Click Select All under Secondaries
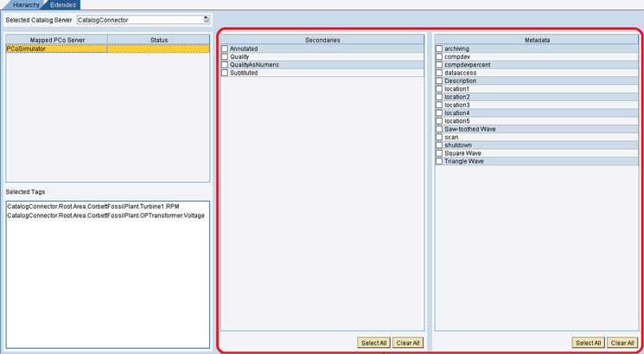This screenshot has width=644, height=354. pos(373,344)
